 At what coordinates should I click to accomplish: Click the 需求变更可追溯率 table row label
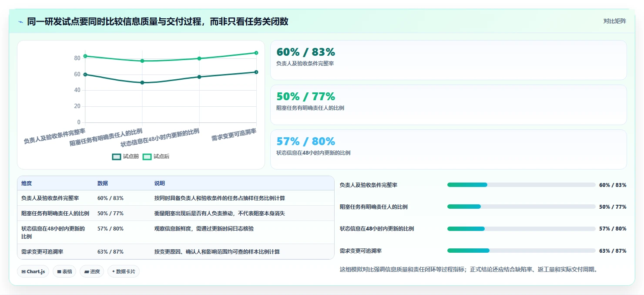[x=42, y=252]
